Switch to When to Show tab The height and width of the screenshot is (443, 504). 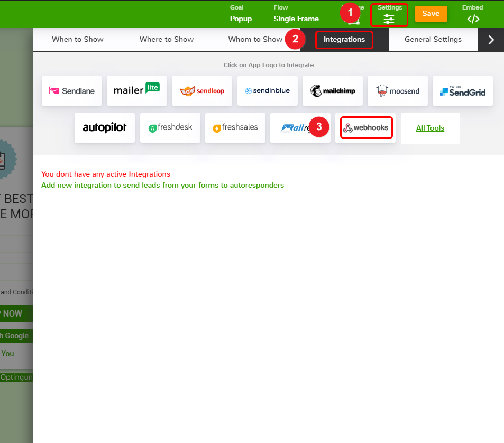pos(78,39)
